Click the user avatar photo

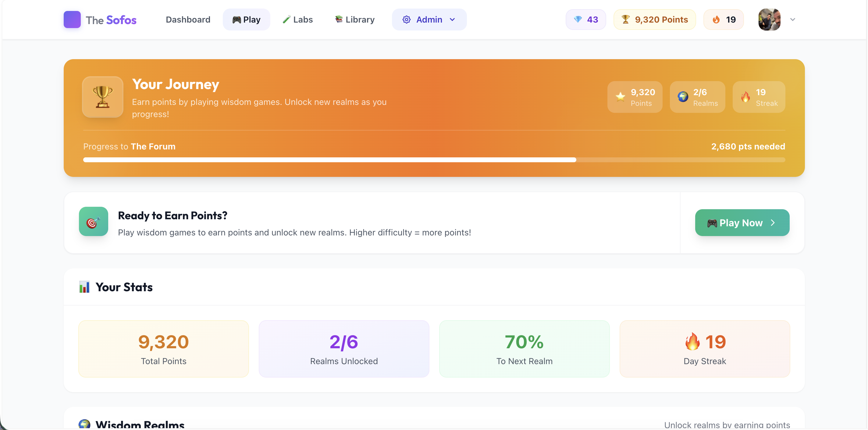(x=769, y=20)
